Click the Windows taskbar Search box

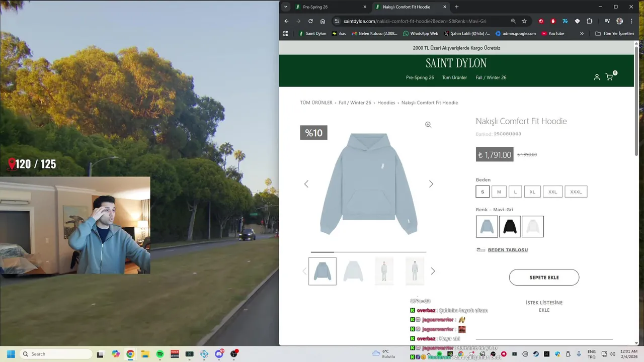click(x=56, y=354)
